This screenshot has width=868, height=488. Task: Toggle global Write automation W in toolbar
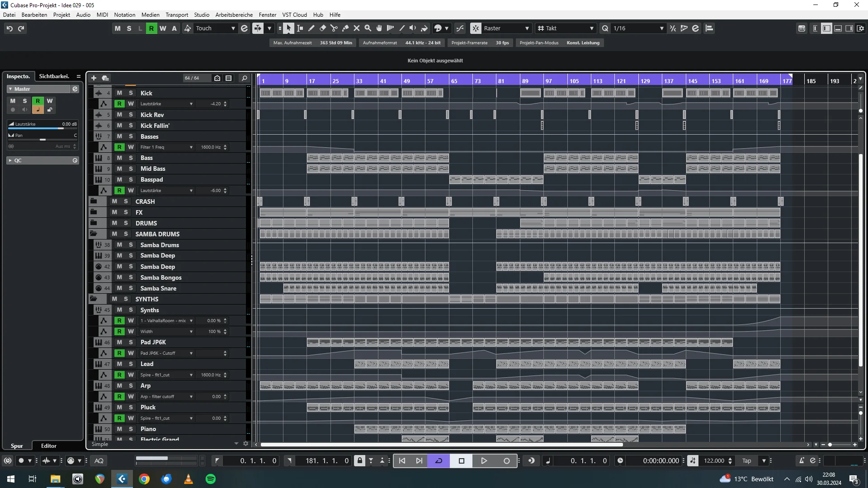pyautogui.click(x=163, y=28)
